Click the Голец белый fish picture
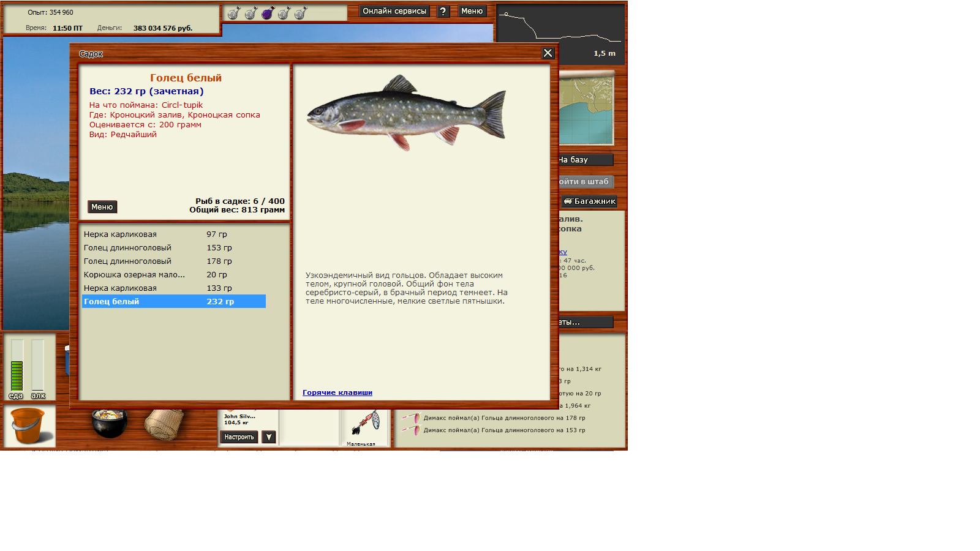 coord(407,113)
